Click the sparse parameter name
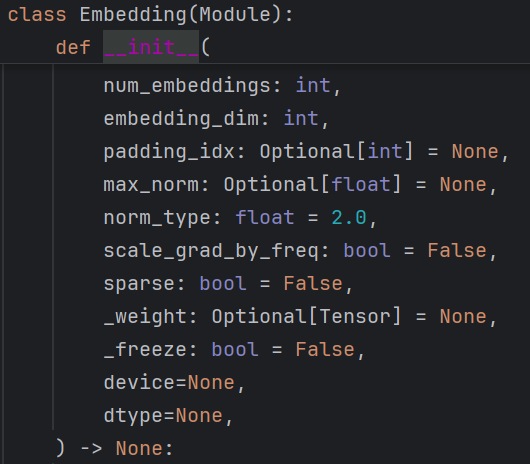This screenshot has width=530, height=464. [139, 284]
